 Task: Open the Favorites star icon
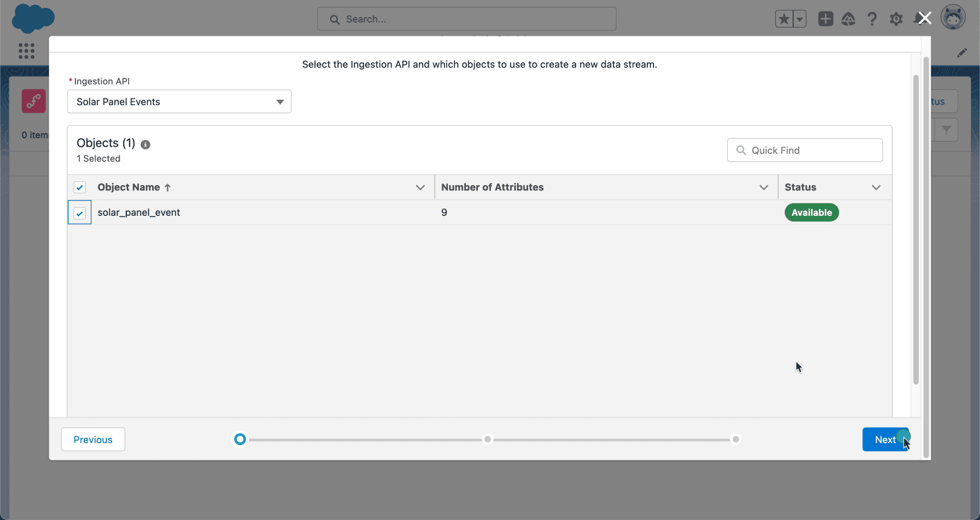point(784,19)
